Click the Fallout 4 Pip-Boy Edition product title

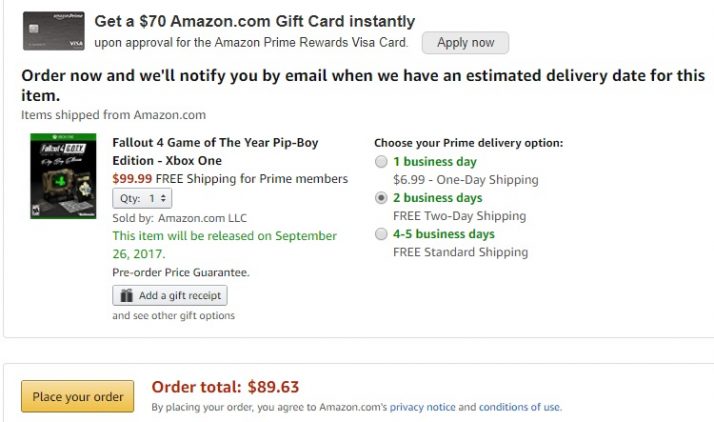(x=214, y=151)
